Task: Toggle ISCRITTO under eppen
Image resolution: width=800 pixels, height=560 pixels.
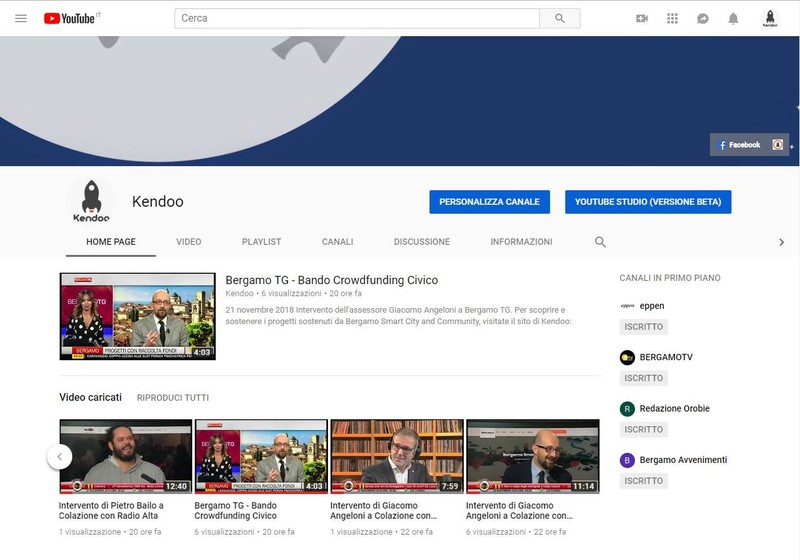Action: click(644, 327)
